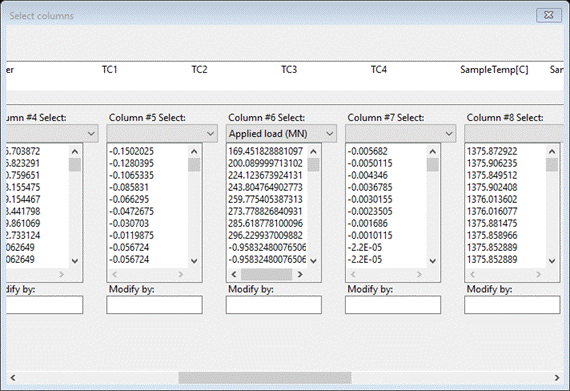The height and width of the screenshot is (391, 570).
Task: Click the TC1 header label
Action: point(109,69)
